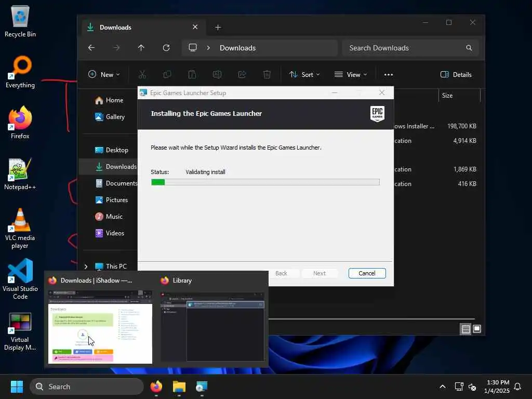This screenshot has height=399, width=532.
Task: Click the Epic installer taskbar icon
Action: coord(202,387)
